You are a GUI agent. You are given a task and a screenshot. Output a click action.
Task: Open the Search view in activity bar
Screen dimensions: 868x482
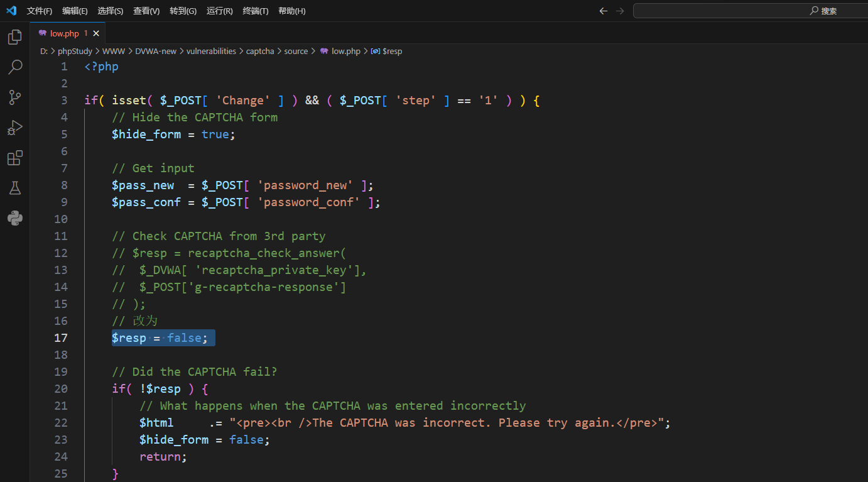[15, 67]
